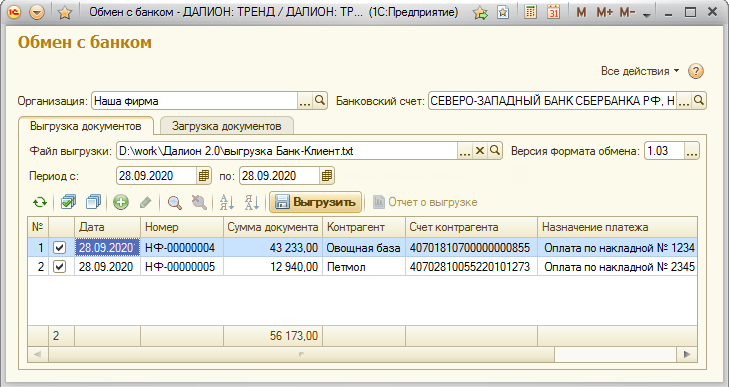Select account 40702810055220101273 cell
The width and height of the screenshot is (729, 387).
click(x=471, y=267)
